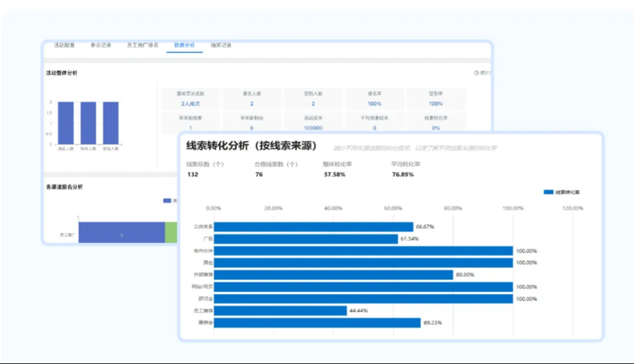
Task: Click the 合格线索数 value 76
Action: [259, 175]
